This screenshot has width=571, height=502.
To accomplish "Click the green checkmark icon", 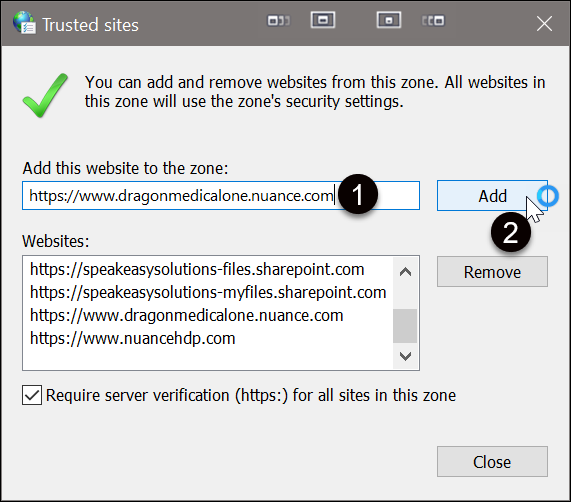I will (x=45, y=95).
